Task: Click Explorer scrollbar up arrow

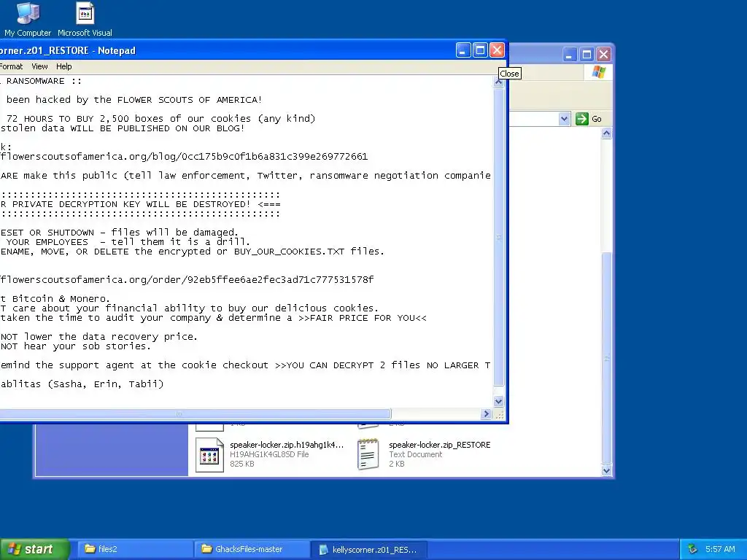Action: click(606, 133)
